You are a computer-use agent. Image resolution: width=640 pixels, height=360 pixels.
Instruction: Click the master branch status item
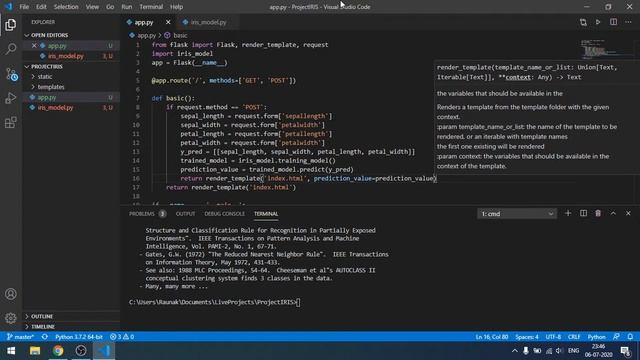20,337
